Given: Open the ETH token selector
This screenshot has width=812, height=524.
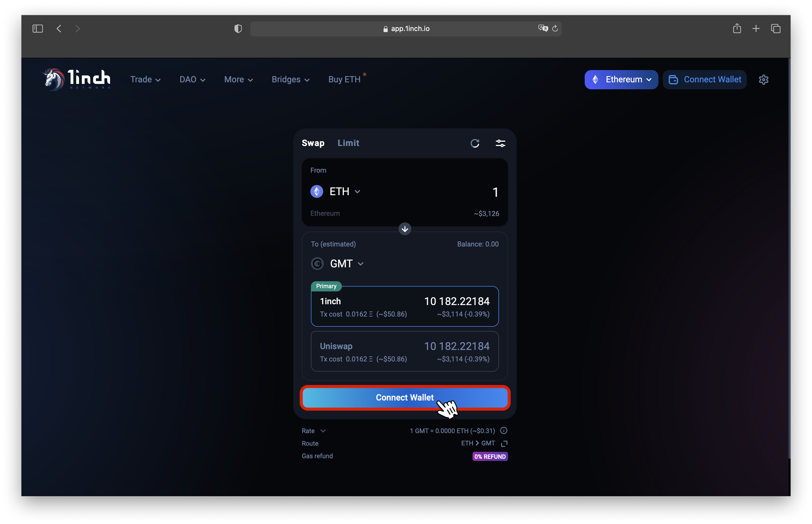Looking at the screenshot, I should point(335,192).
